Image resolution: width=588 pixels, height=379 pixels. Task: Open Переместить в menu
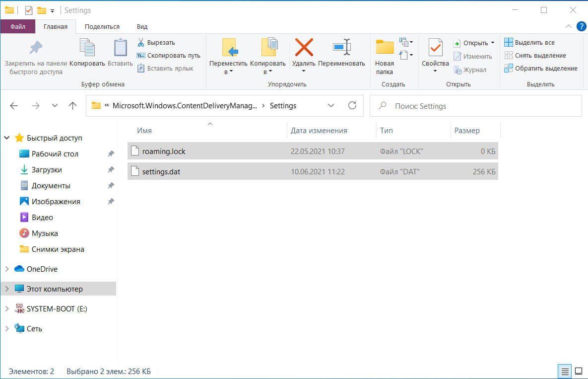228,56
